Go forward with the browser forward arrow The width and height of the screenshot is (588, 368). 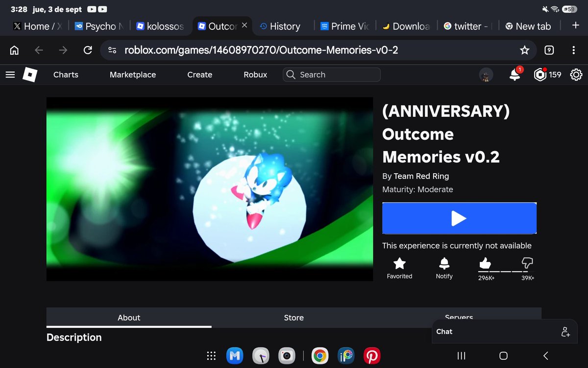63,50
